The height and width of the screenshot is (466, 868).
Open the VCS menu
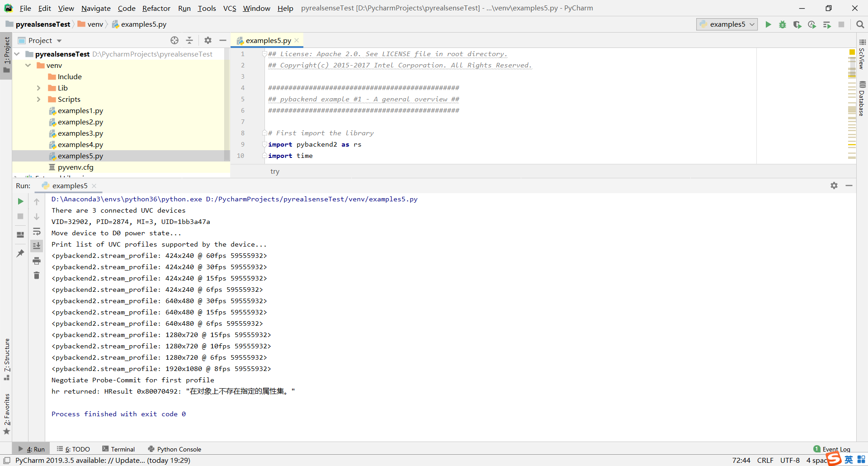pos(230,8)
